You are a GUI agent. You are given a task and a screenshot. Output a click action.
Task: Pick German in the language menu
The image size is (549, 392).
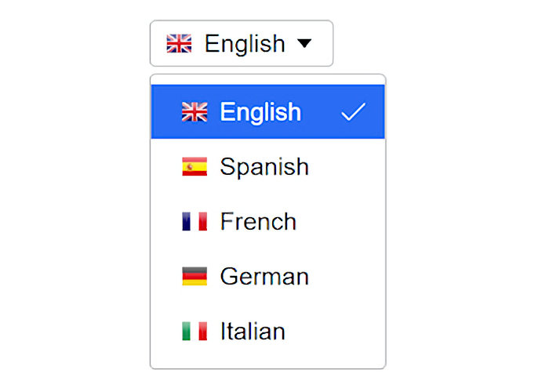268,276
